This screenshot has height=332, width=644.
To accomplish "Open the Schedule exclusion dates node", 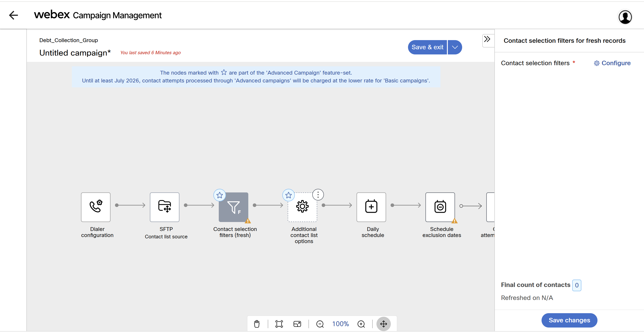I will coord(440,207).
